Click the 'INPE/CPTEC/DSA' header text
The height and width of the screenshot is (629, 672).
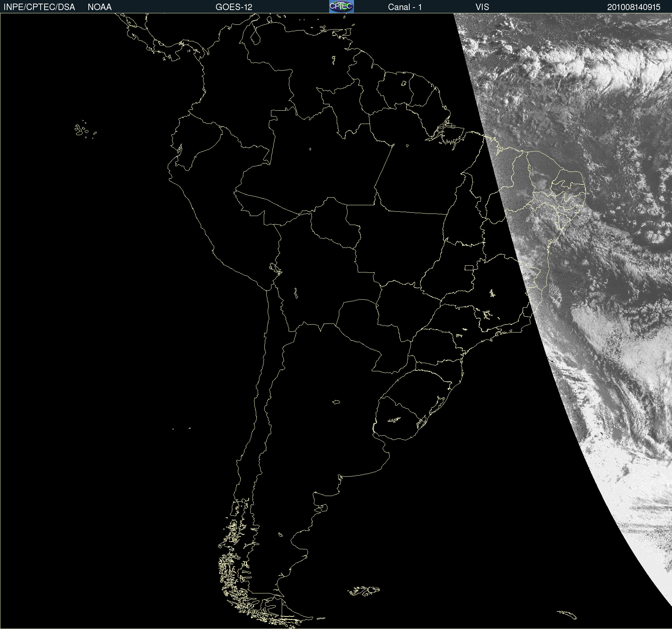point(39,7)
